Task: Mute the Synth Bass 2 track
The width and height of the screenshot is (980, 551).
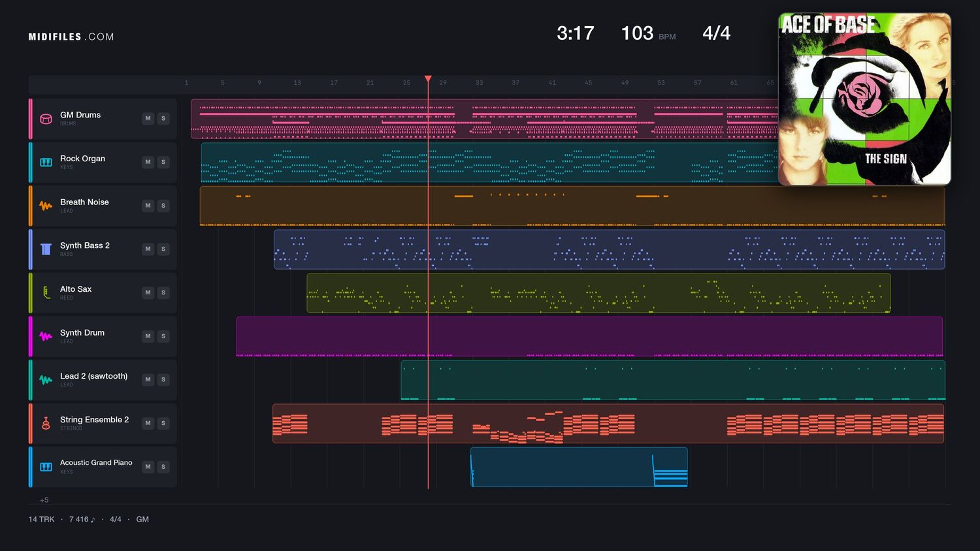Action: pos(148,249)
